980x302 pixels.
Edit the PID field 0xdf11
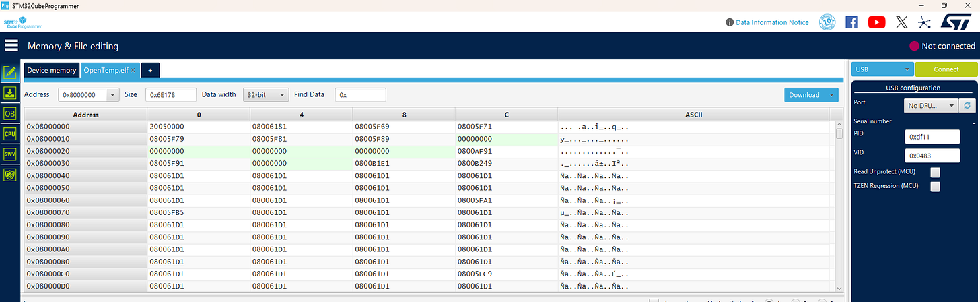(x=932, y=137)
